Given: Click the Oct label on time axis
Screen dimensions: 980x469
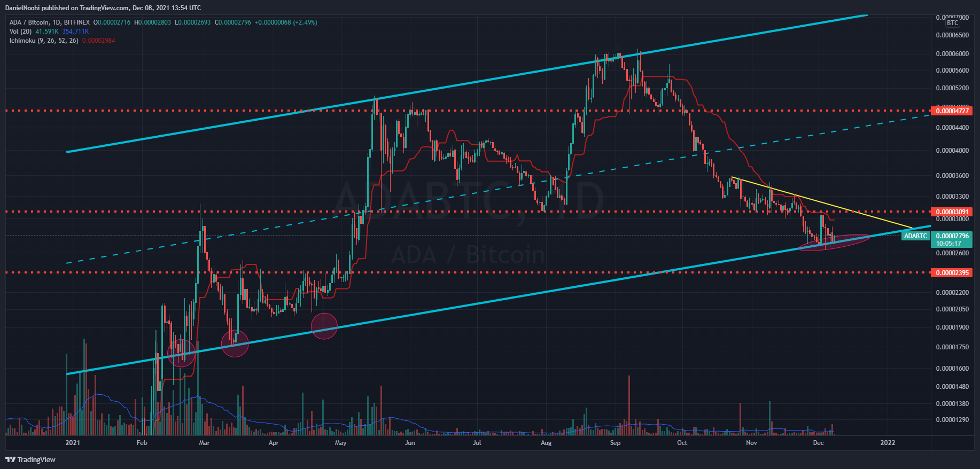Looking at the screenshot, I should [x=682, y=443].
